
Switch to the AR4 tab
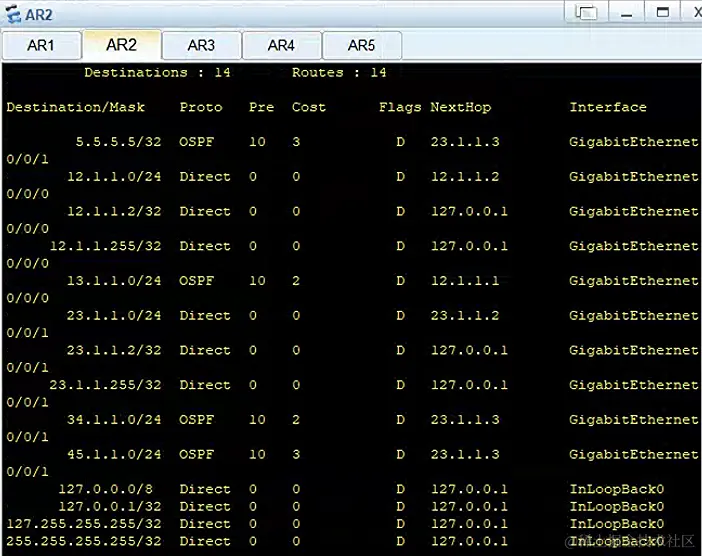pyautogui.click(x=282, y=45)
